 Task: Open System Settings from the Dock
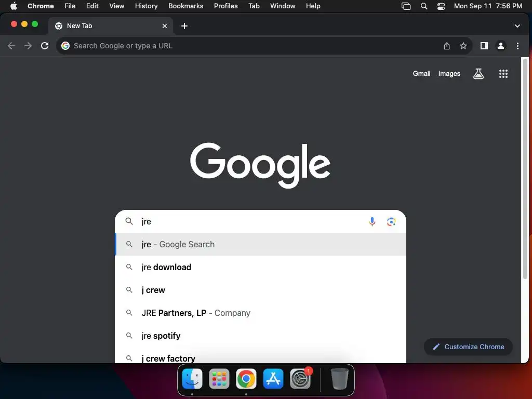(300, 379)
